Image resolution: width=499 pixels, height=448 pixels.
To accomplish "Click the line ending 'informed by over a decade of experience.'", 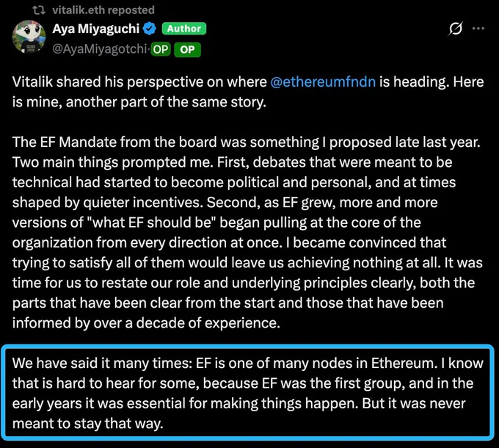I will point(146,323).
